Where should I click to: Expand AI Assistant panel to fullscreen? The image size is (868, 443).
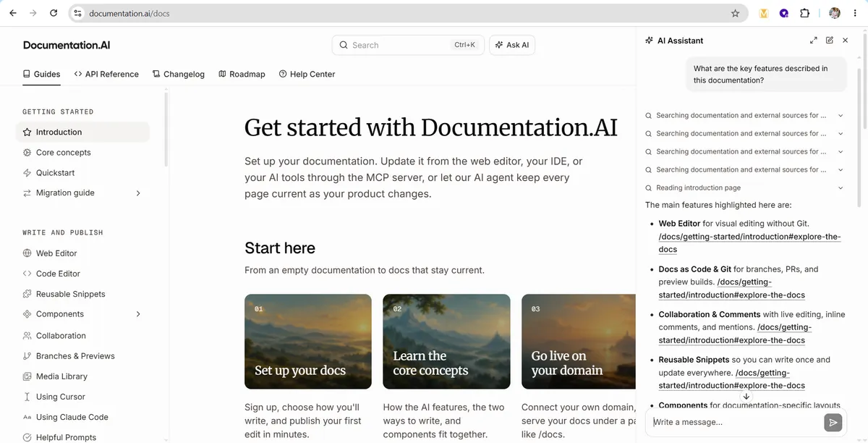coord(814,41)
